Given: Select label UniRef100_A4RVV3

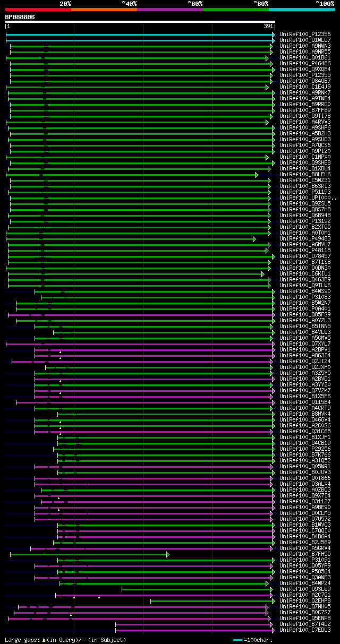Looking at the screenshot, I should click(x=305, y=122).
